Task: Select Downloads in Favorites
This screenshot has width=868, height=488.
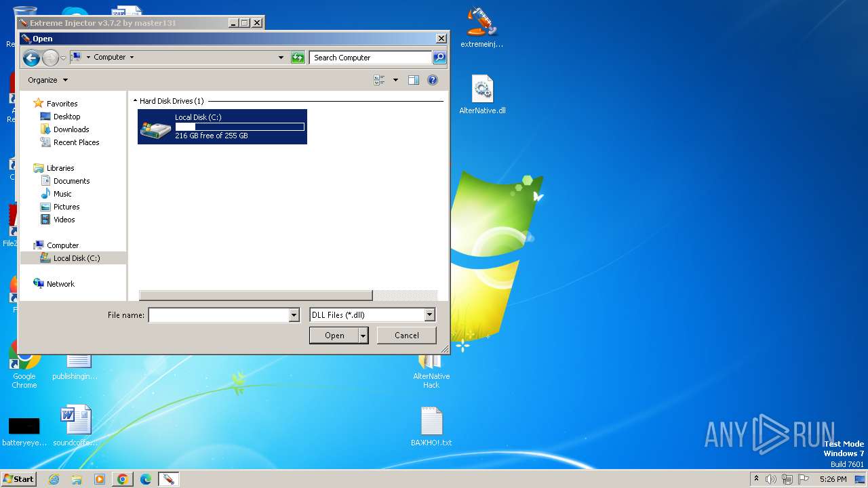Action: point(71,129)
